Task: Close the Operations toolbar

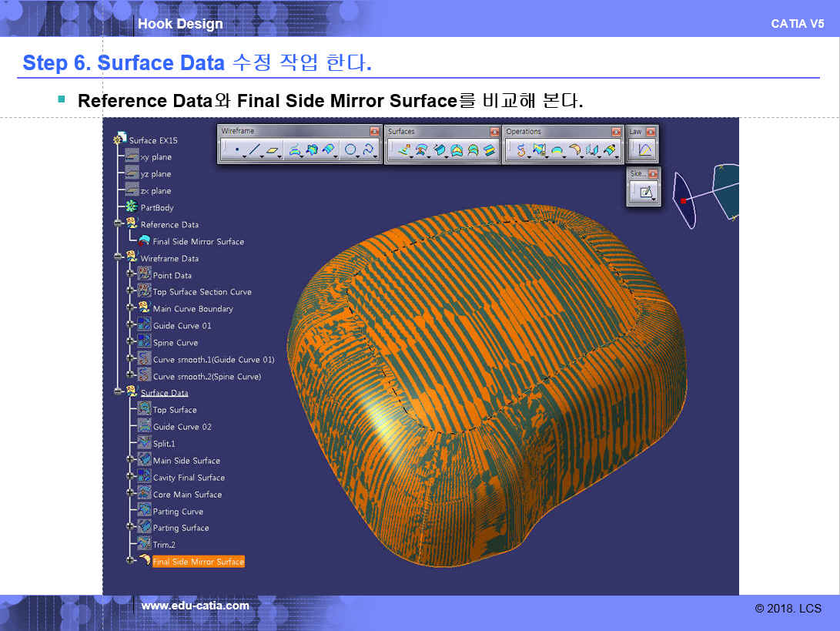Action: [x=615, y=132]
